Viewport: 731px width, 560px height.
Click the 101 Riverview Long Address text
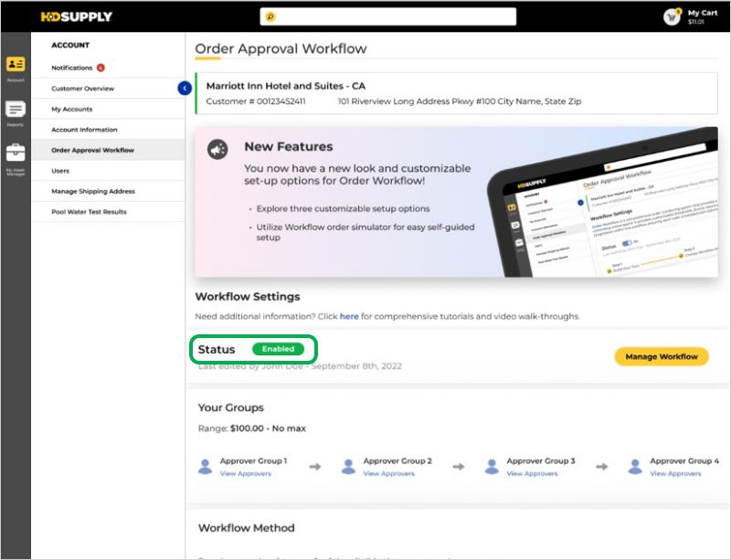460,101
